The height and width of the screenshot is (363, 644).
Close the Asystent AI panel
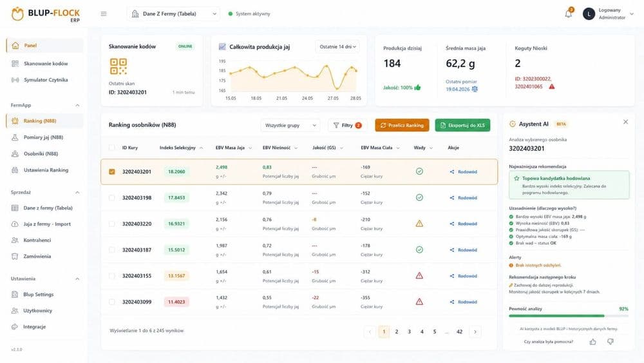(x=625, y=122)
